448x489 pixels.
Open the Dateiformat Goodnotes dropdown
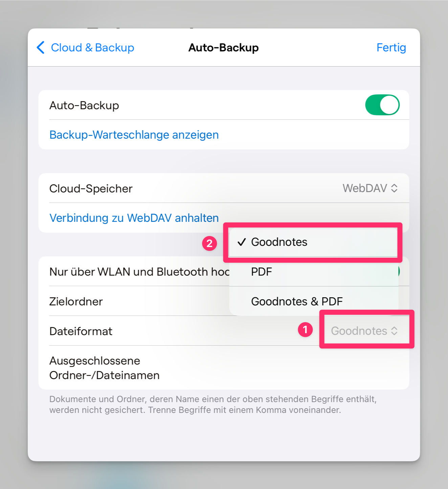(x=364, y=331)
